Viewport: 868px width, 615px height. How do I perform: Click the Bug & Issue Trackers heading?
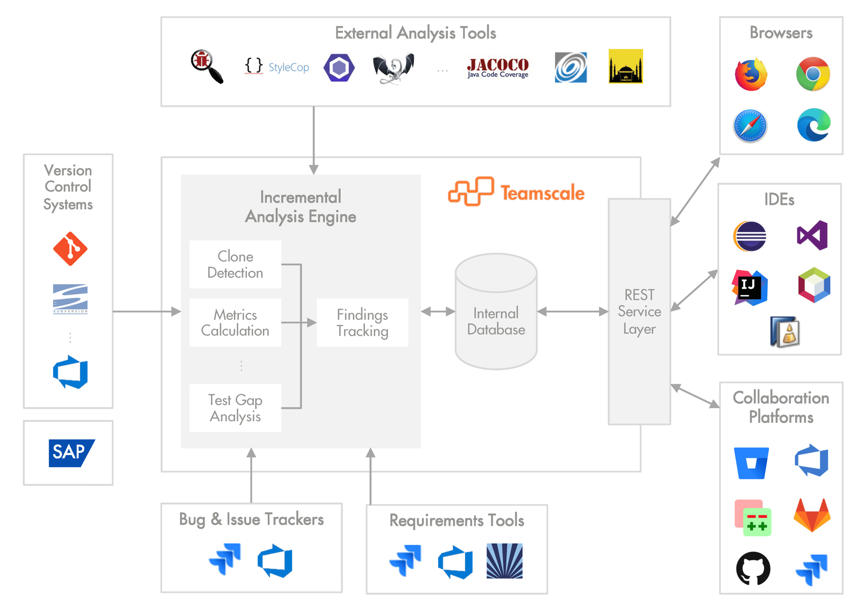click(252, 520)
